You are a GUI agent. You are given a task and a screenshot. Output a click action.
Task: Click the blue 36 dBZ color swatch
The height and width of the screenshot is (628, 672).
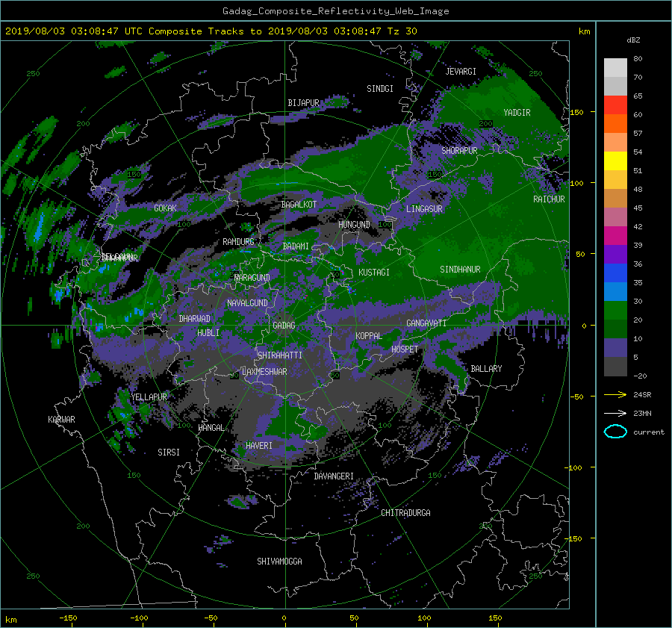pyautogui.click(x=615, y=273)
